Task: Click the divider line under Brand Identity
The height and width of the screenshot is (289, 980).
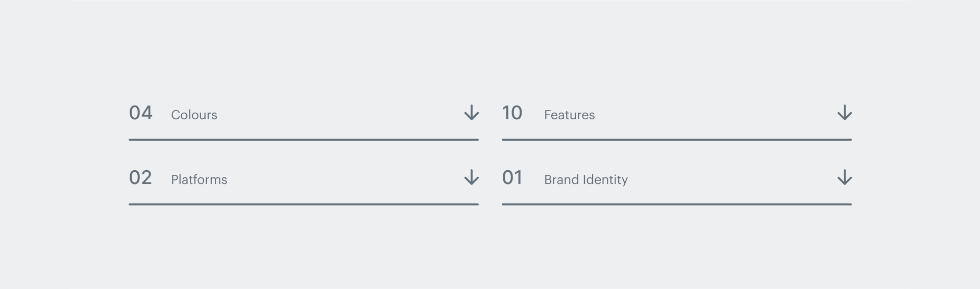Action: coord(677,204)
